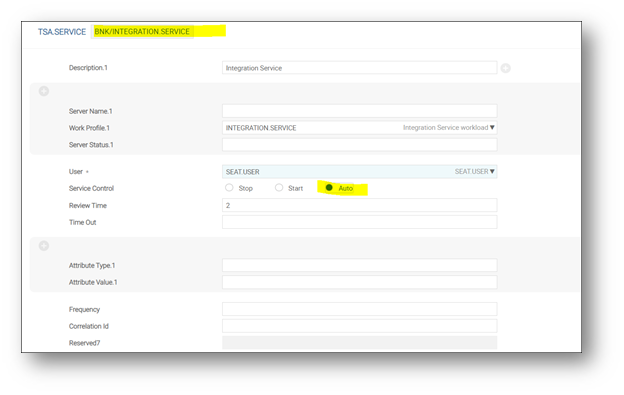624x395 pixels.
Task: Click the plus icon above Attribute Type.1
Action: (44, 246)
